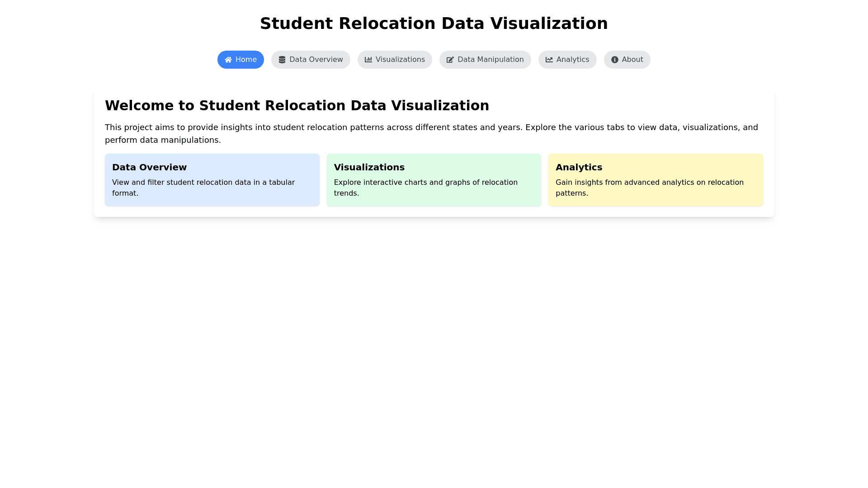Click the database stack icon
868x488 pixels.
282,60
